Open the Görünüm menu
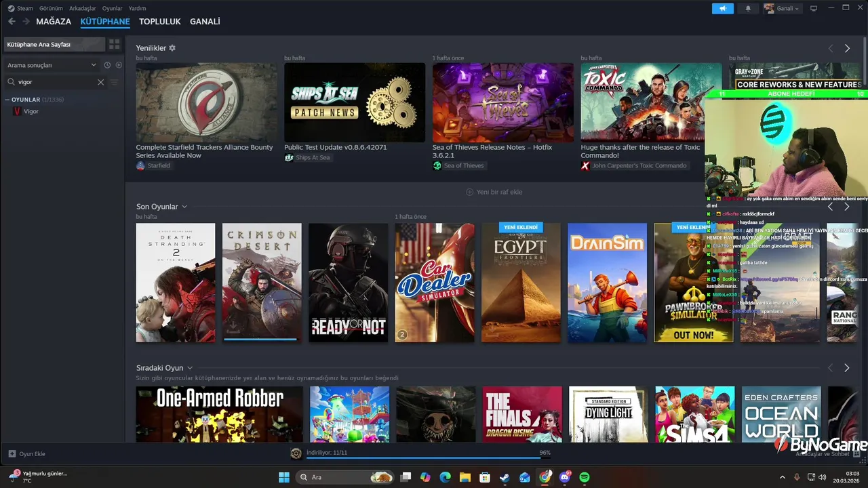 point(51,8)
